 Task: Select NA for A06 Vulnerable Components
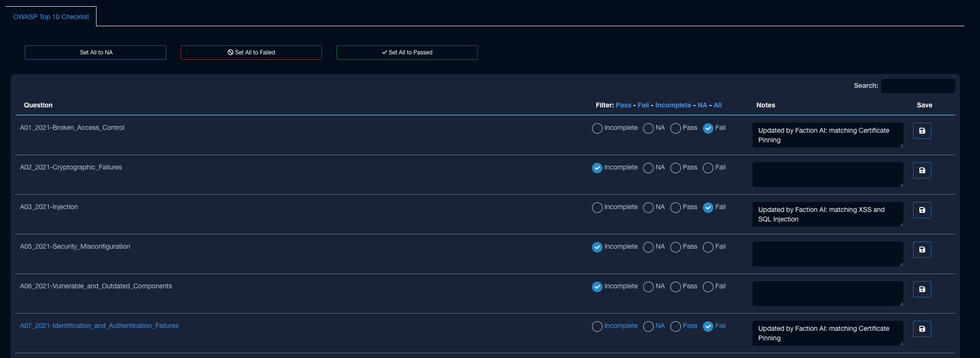coord(648,287)
